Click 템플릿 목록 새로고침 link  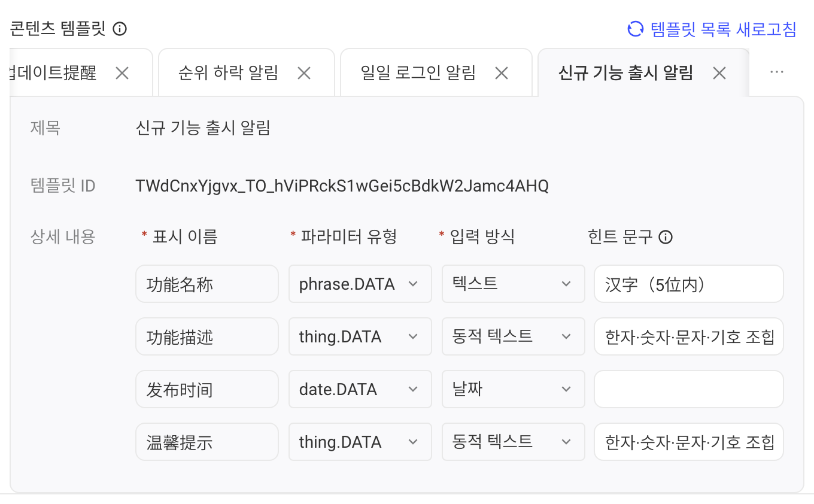pyautogui.click(x=723, y=29)
